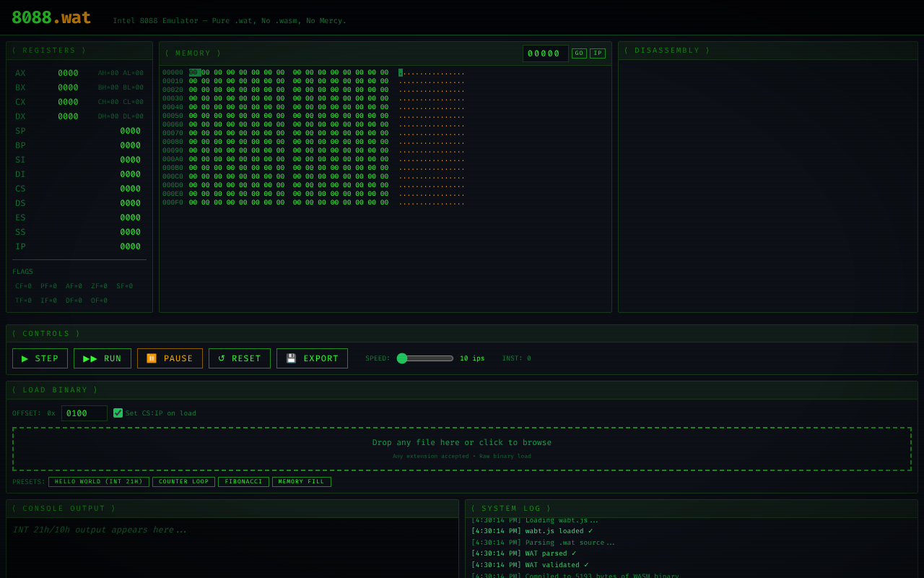
Task: Click the DISASSEMBLY panel header
Action: point(768,51)
